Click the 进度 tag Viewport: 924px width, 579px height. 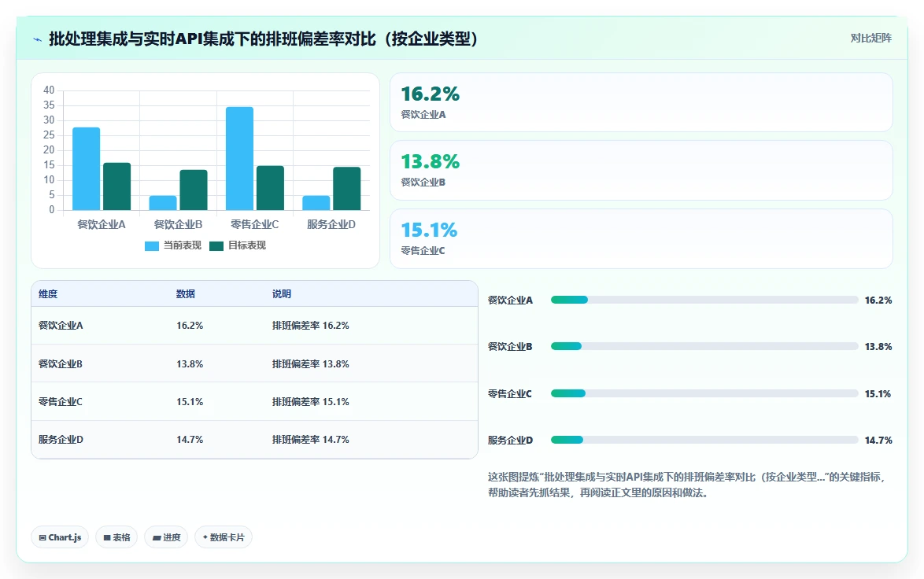(x=166, y=537)
